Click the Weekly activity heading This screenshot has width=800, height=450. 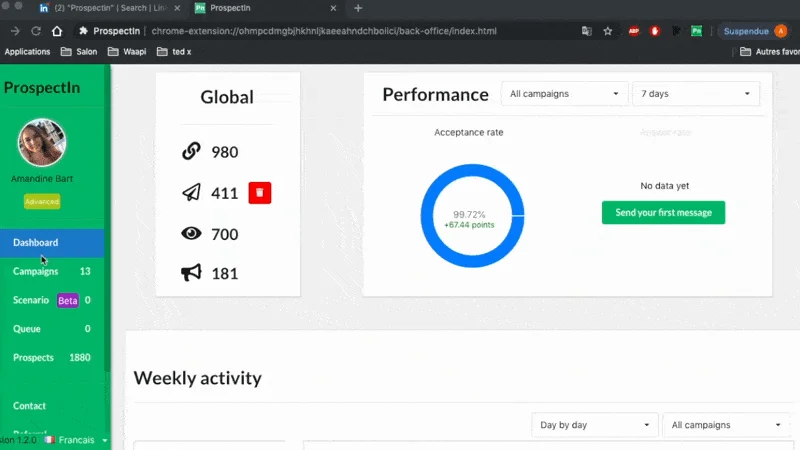[197, 379]
